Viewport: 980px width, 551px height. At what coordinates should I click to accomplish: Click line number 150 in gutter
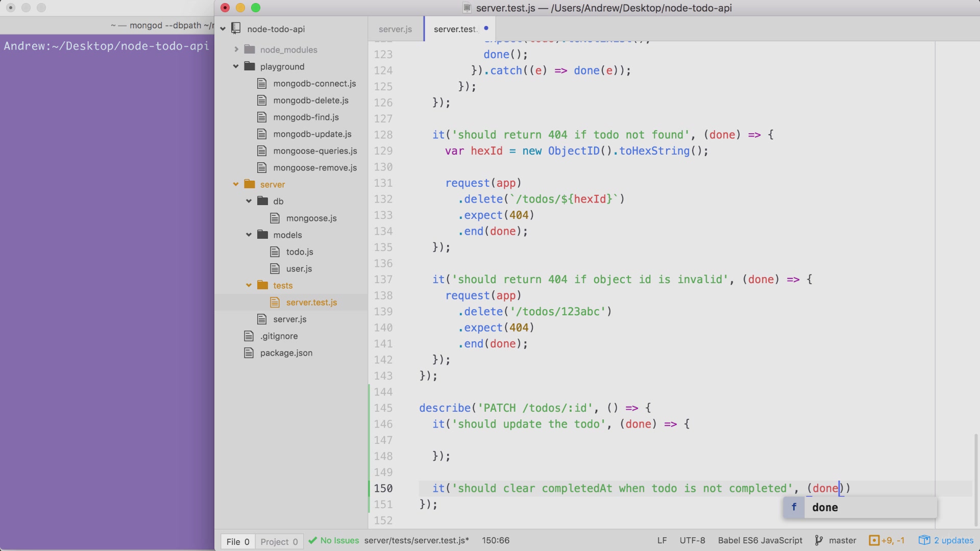pos(383,488)
